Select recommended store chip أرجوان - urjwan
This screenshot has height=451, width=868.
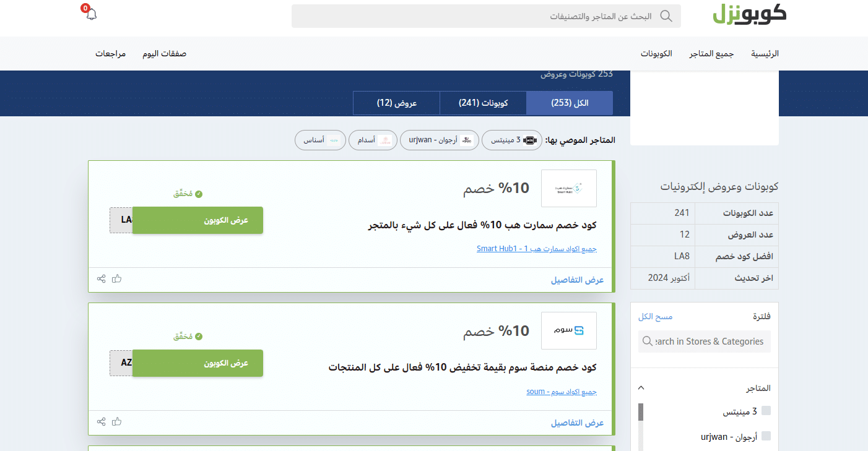pos(439,140)
